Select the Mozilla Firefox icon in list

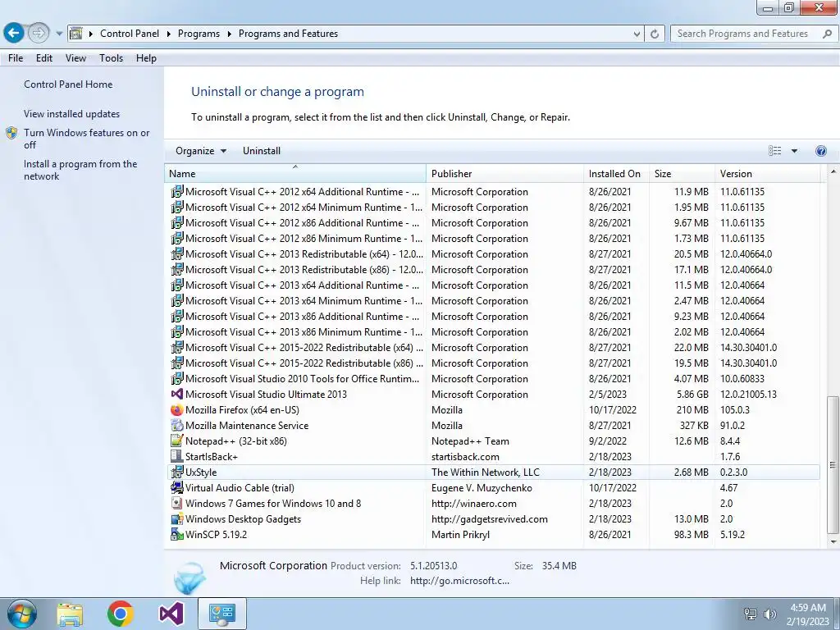[177, 410]
